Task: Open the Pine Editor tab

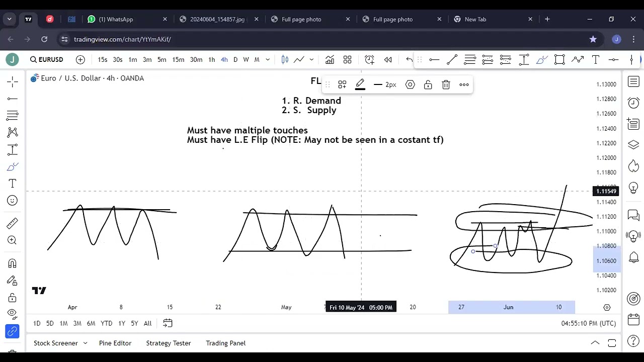Action: coord(115,343)
